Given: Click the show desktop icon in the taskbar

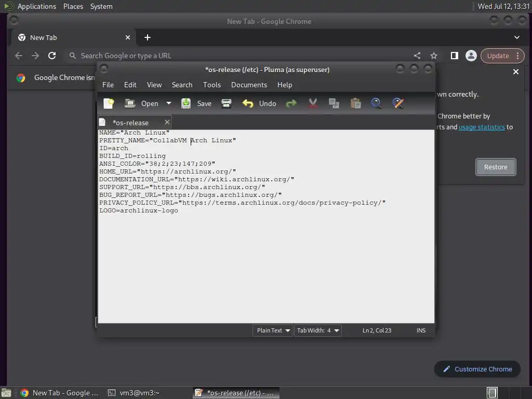Looking at the screenshot, I should coord(6,393).
